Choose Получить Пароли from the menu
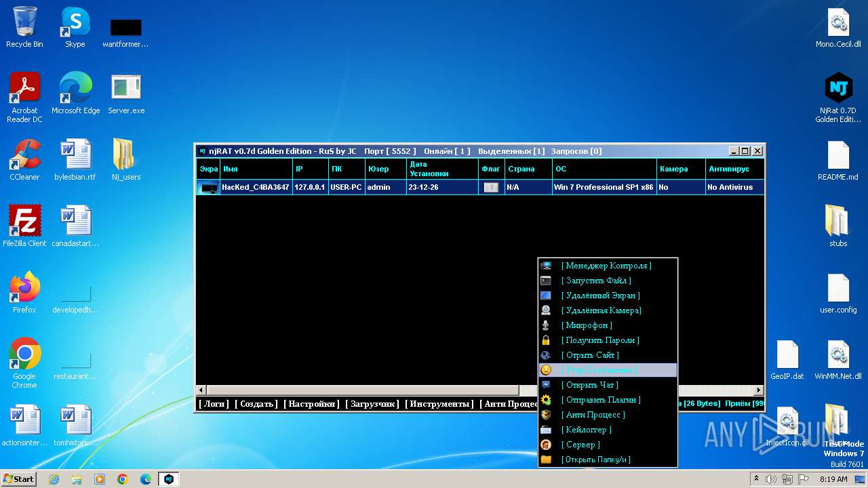The image size is (868, 488). [608, 340]
